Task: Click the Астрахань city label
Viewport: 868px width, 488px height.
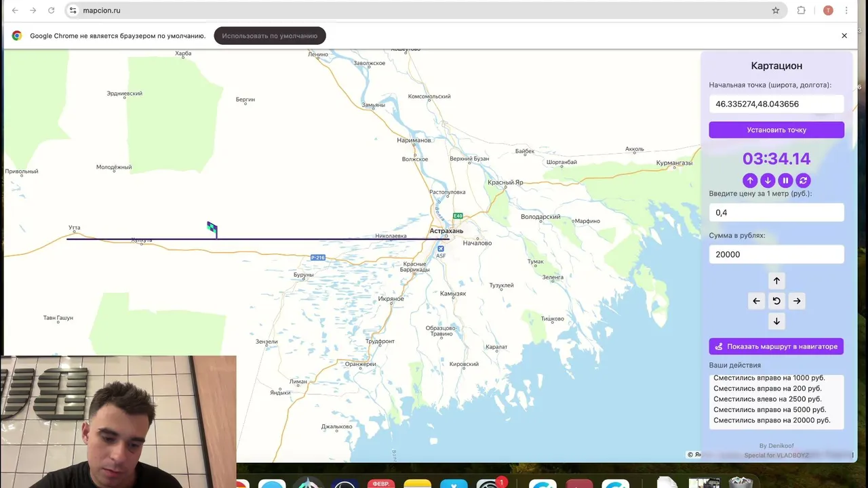Action: pos(446,231)
